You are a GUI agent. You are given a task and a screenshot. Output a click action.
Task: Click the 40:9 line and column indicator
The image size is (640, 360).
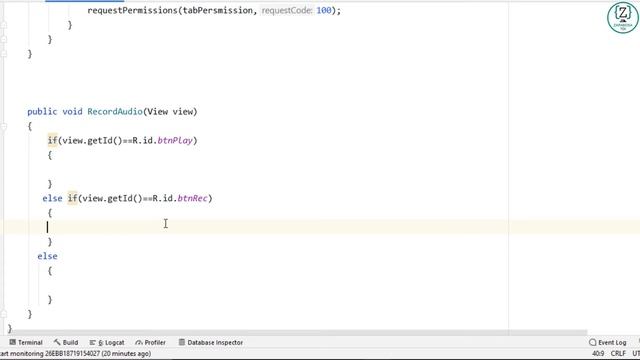tap(598, 353)
